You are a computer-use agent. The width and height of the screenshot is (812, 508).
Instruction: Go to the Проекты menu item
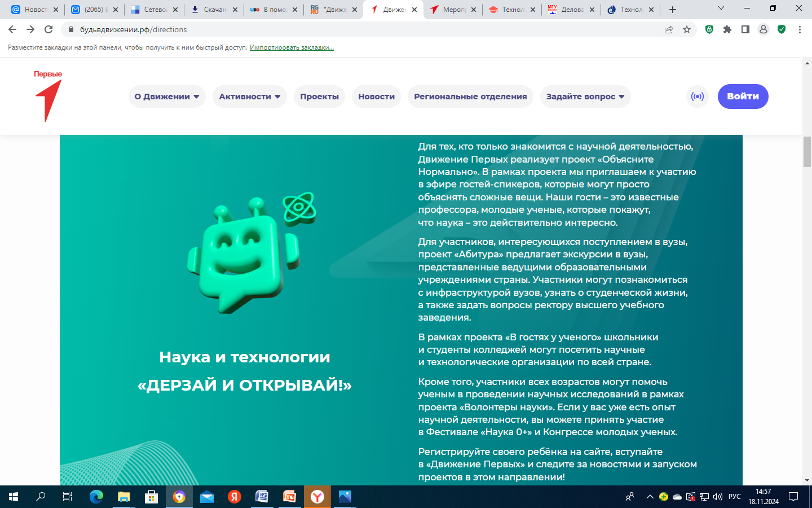pyautogui.click(x=319, y=97)
